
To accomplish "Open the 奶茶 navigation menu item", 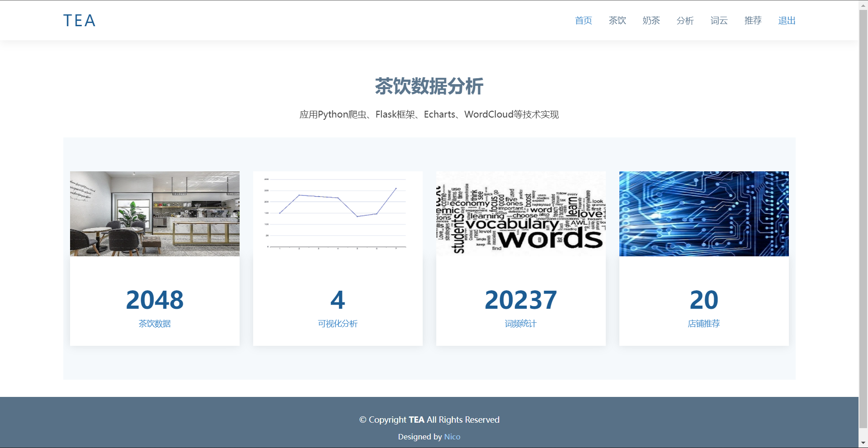I will (x=651, y=20).
